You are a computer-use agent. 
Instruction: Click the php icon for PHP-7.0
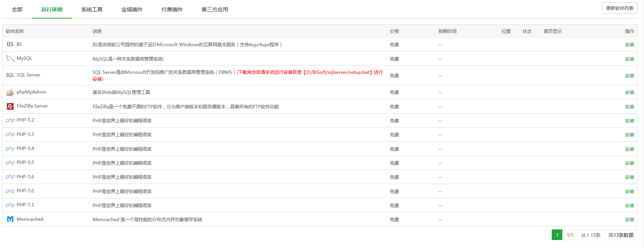coord(10,191)
